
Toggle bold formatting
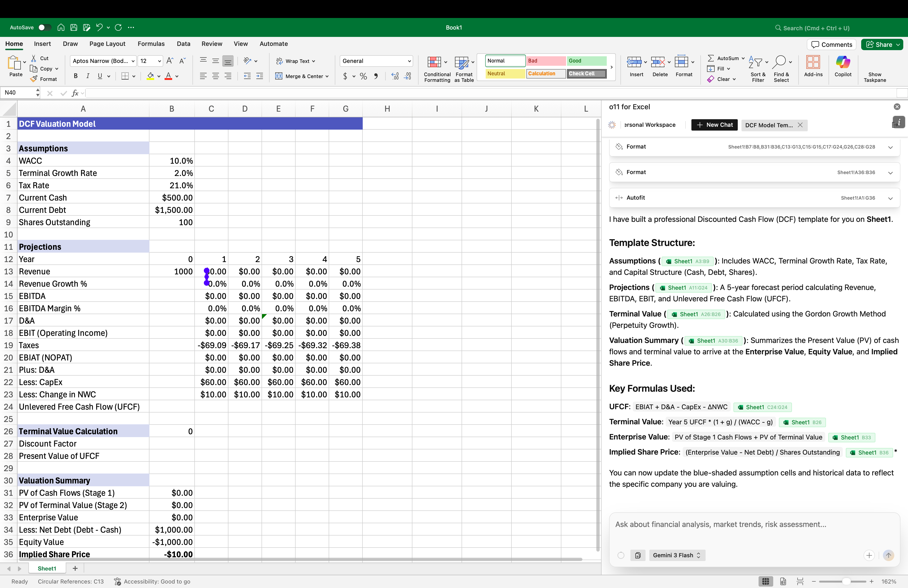click(75, 76)
